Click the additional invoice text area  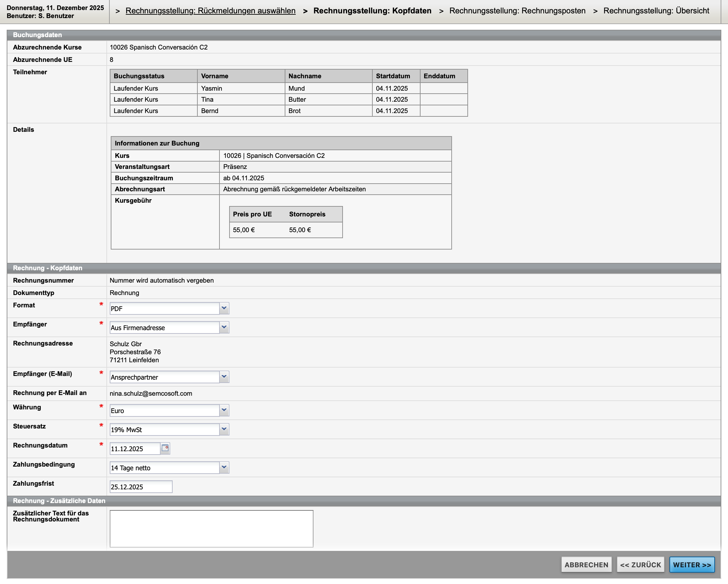pyautogui.click(x=211, y=528)
